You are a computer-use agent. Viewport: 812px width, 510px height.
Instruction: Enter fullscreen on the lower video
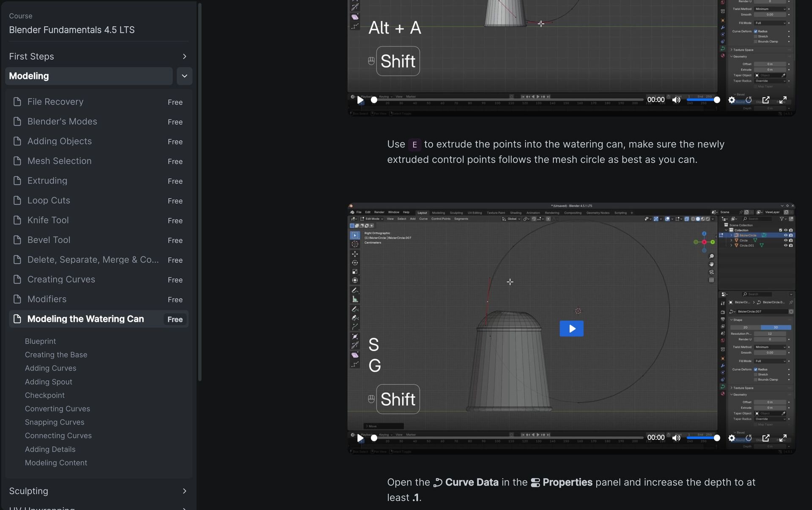[x=783, y=438]
